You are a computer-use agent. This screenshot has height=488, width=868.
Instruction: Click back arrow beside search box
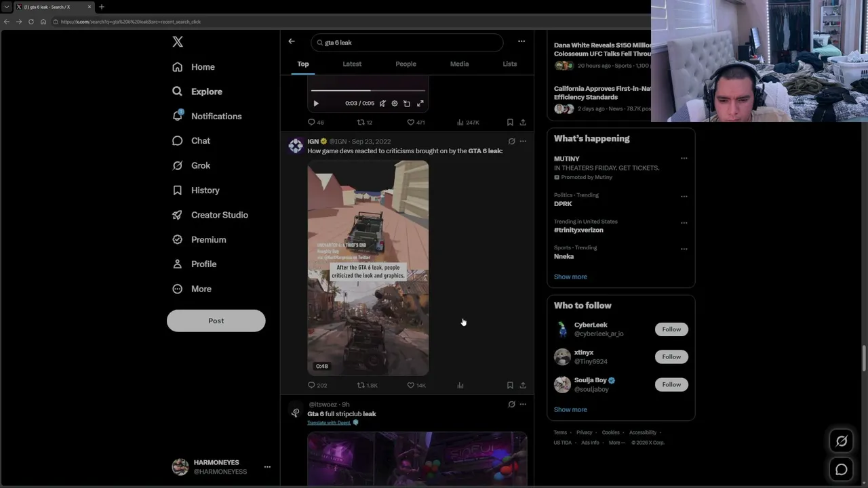[292, 42]
